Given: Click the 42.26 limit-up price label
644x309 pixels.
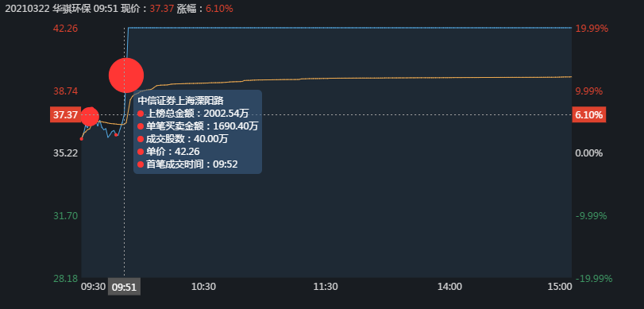Looking at the screenshot, I should 65,29.
